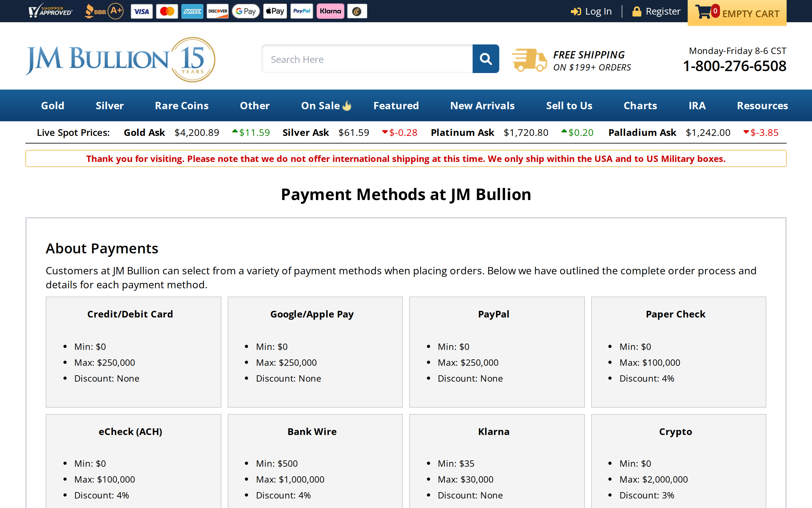Click the Visa card icon
Viewport: 812px width, 508px height.
tap(141, 11)
